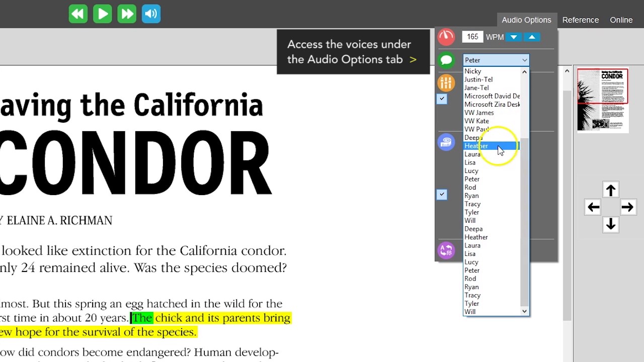
Task: Click the CONDOR page thumbnail
Action: pos(603,100)
